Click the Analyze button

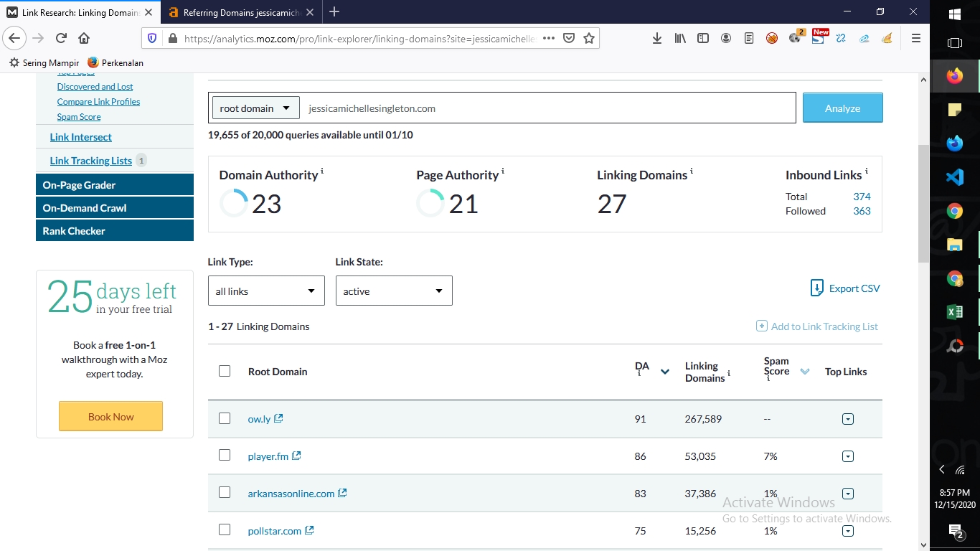[842, 108]
